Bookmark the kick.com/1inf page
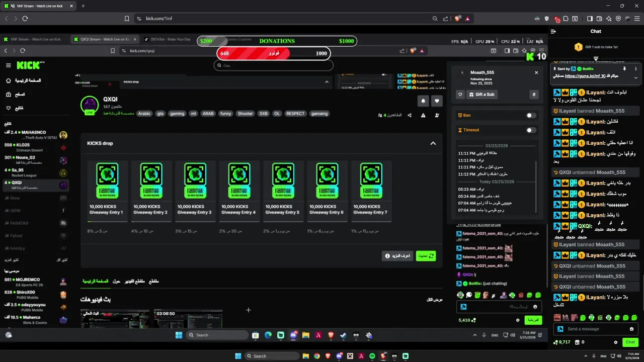Viewport: 644px width, 362px height. 127,19
